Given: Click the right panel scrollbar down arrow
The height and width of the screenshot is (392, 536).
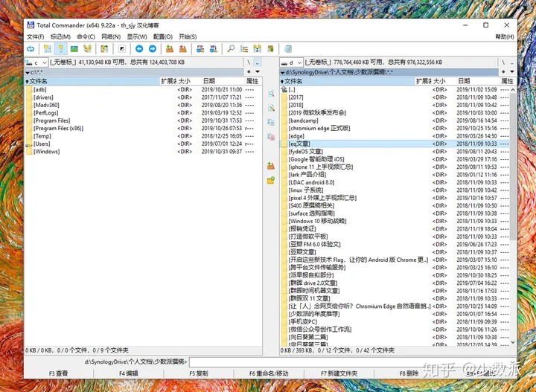Looking at the screenshot, I should (x=513, y=342).
